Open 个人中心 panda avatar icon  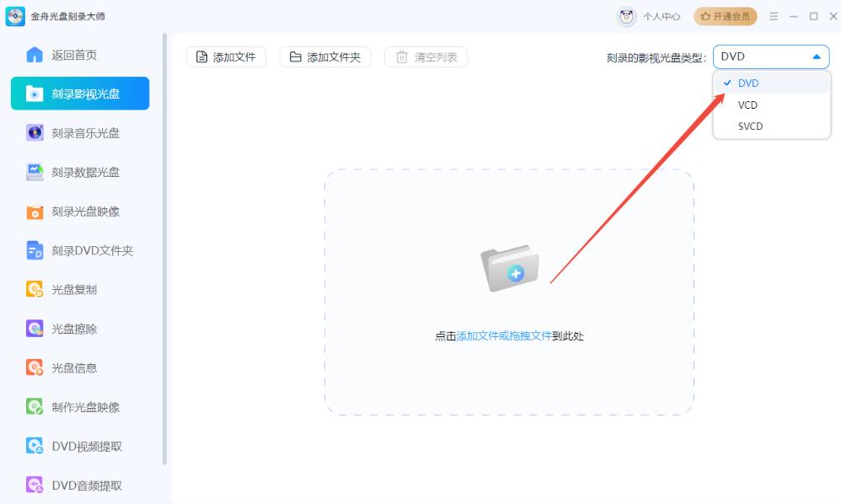pyautogui.click(x=626, y=17)
